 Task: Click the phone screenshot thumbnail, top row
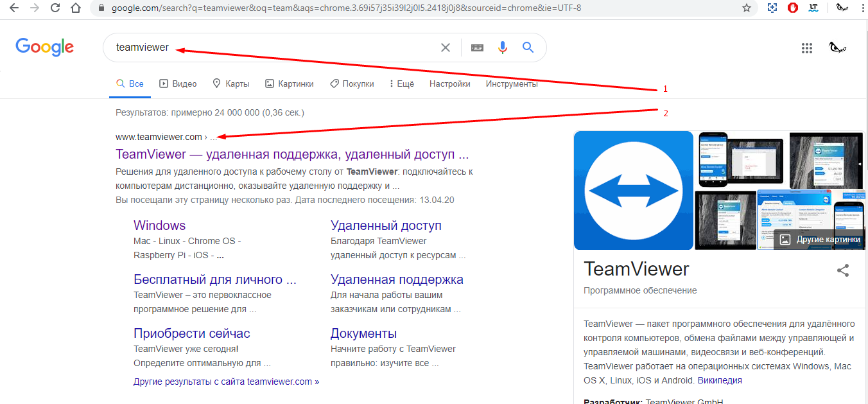(x=713, y=161)
